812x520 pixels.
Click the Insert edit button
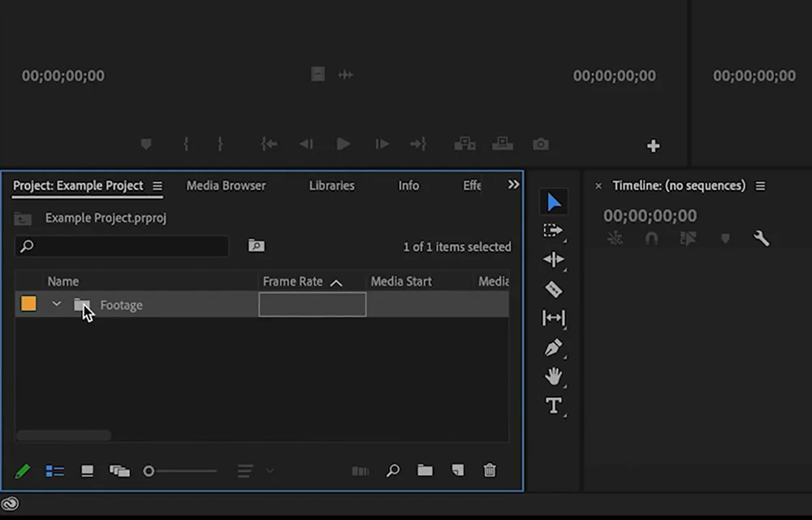tap(464, 144)
